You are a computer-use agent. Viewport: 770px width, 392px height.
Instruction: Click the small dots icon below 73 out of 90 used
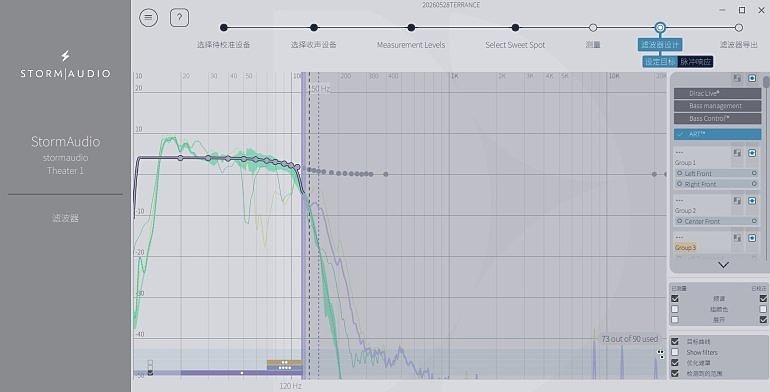pos(660,354)
